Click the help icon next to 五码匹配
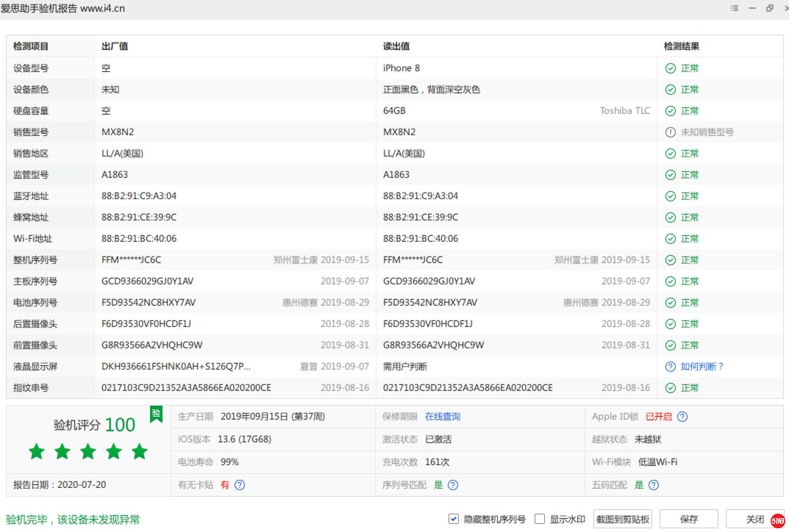The image size is (789, 532). point(654,485)
